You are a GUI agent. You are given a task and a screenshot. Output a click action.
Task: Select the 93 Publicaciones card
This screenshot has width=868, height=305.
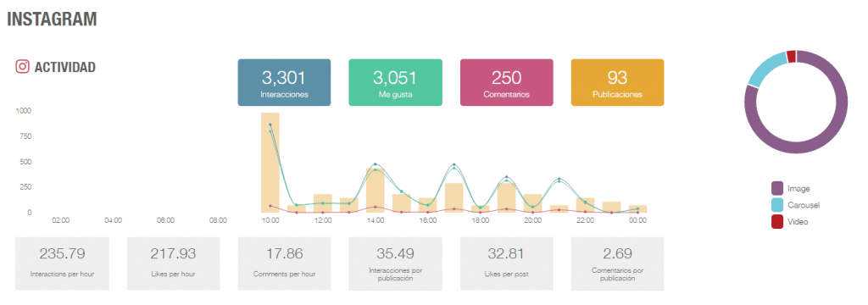point(617,82)
